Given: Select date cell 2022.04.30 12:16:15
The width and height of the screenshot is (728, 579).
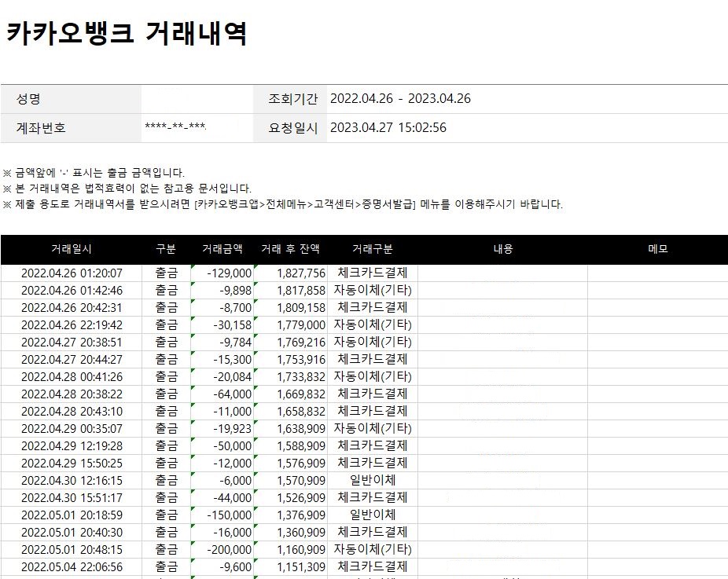Looking at the screenshot, I should point(72,481).
